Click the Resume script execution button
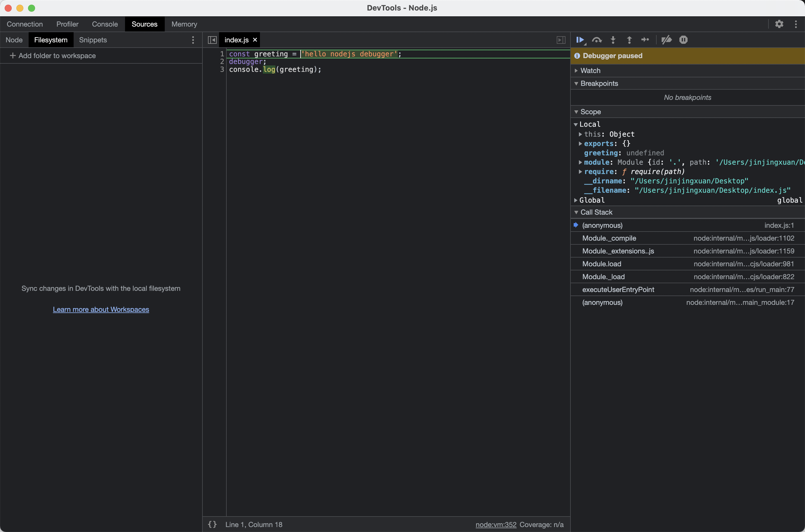The width and height of the screenshot is (805, 532). [x=581, y=40]
